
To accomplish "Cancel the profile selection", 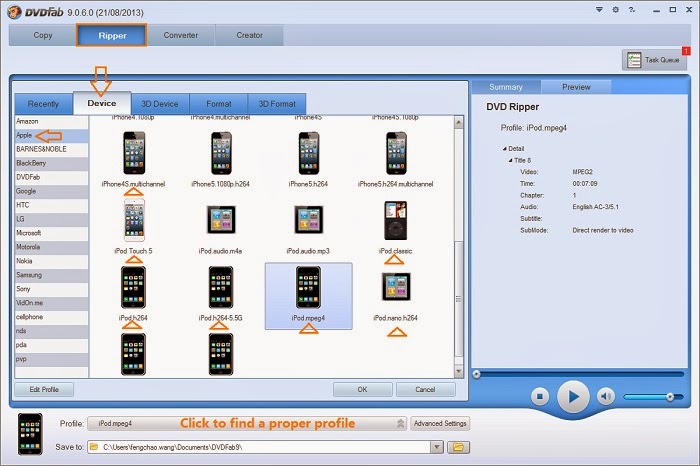I will coord(425,389).
